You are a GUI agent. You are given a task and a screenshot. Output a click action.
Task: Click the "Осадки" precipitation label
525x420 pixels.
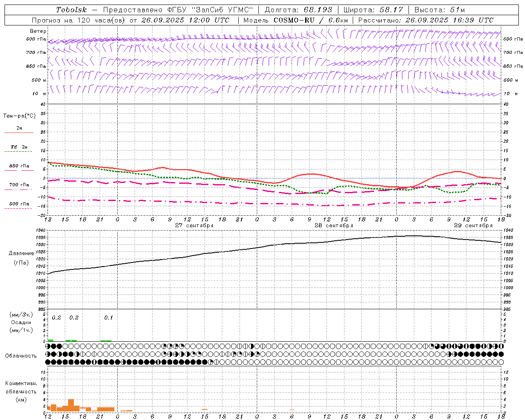coord(21,322)
